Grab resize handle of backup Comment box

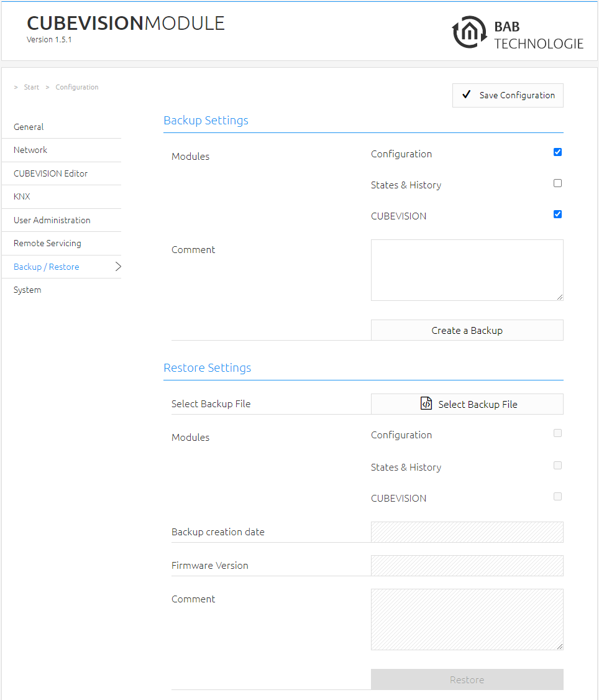point(560,297)
